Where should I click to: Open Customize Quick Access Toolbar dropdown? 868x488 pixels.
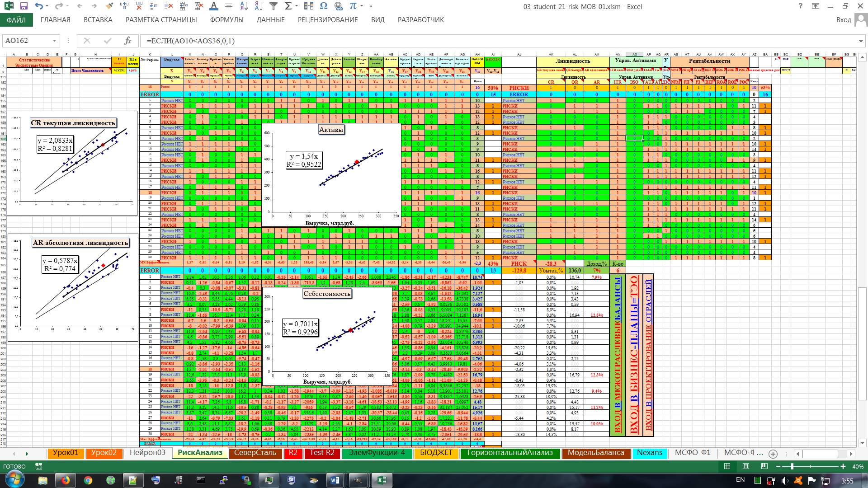[371, 6]
